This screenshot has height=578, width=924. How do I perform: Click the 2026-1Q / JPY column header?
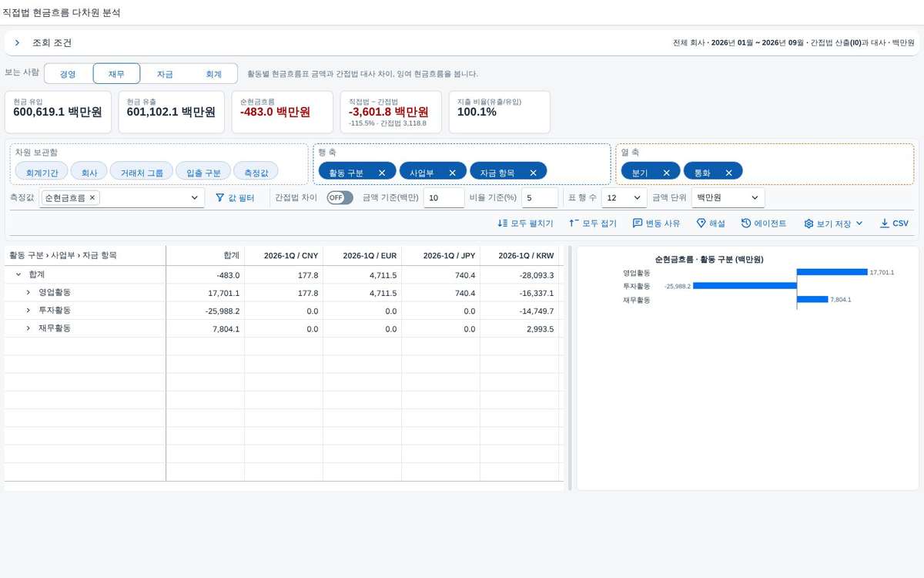pyautogui.click(x=440, y=255)
